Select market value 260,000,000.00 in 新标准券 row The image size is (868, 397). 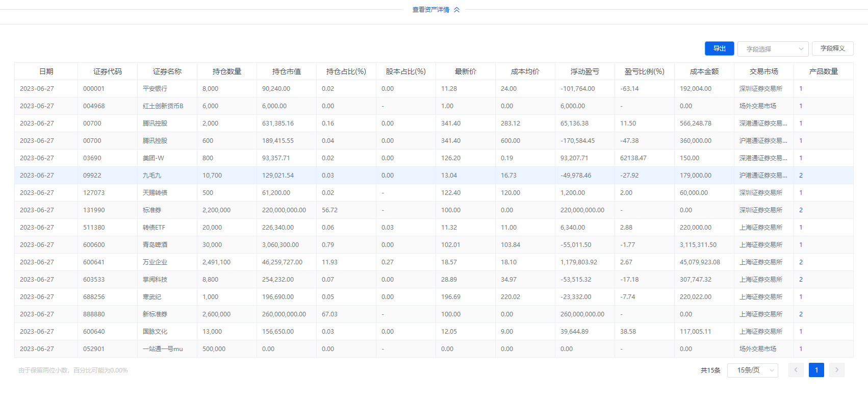pyautogui.click(x=287, y=314)
